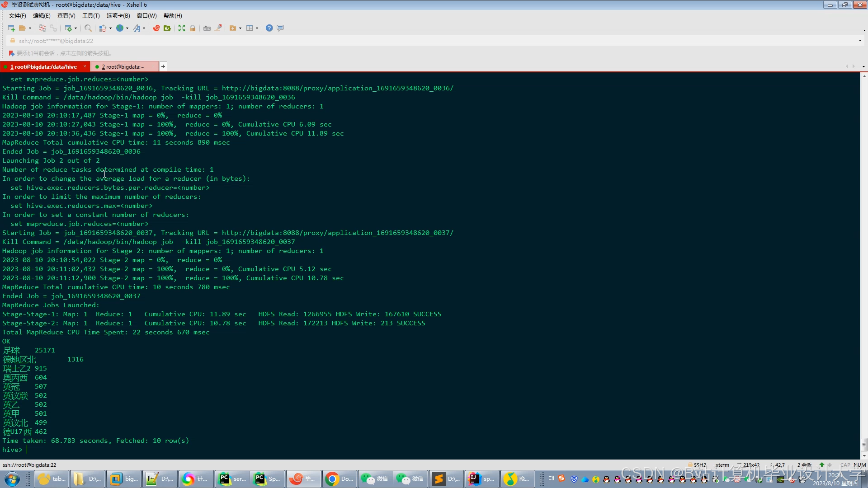Click the highlight pen icon
Viewport: 868px width, 488px height.
pyautogui.click(x=219, y=28)
